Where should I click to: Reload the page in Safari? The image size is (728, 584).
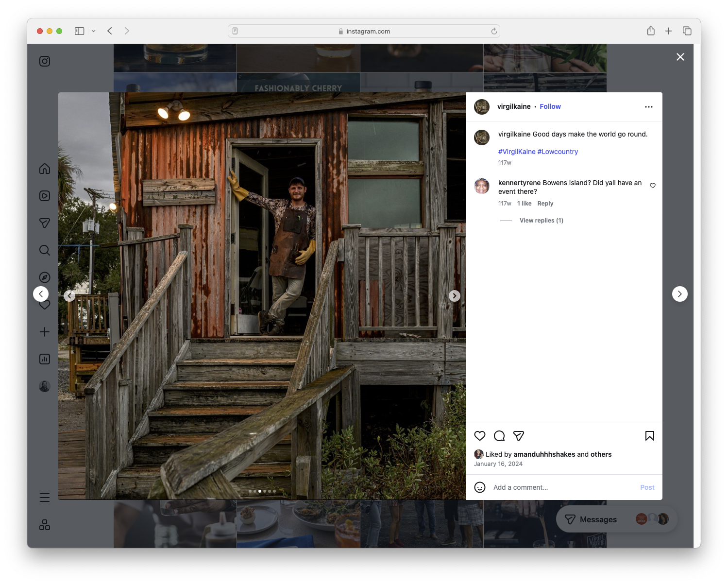(x=494, y=31)
